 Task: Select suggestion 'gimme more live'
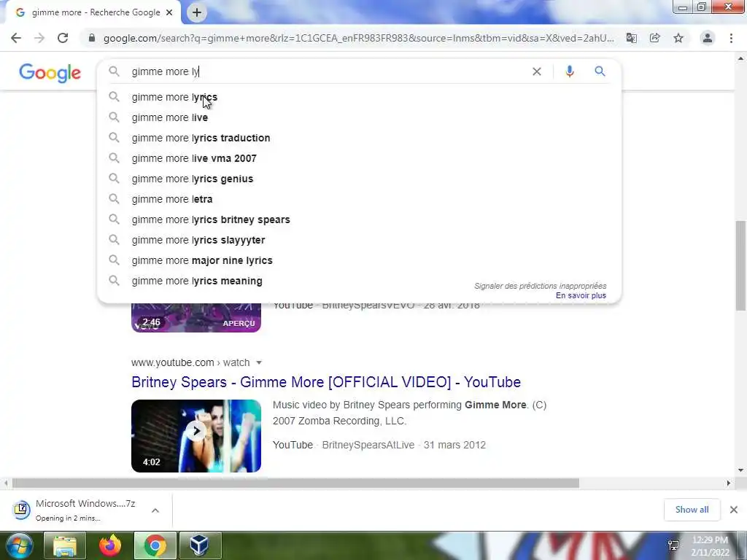(359, 117)
